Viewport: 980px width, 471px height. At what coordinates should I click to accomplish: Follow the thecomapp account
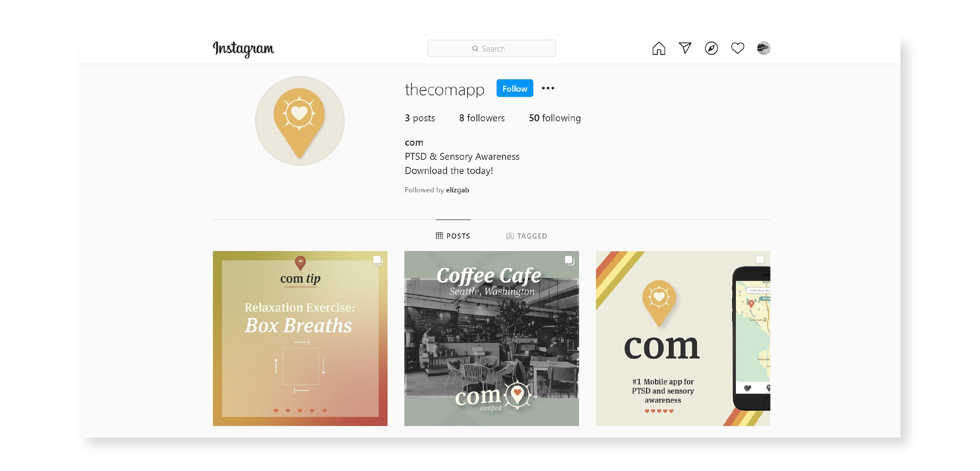click(515, 88)
